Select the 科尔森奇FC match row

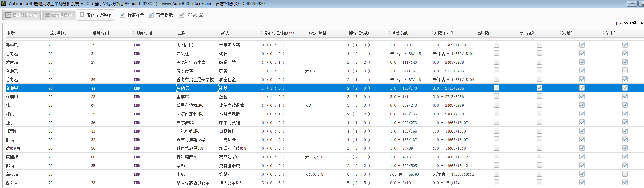coord(187,157)
